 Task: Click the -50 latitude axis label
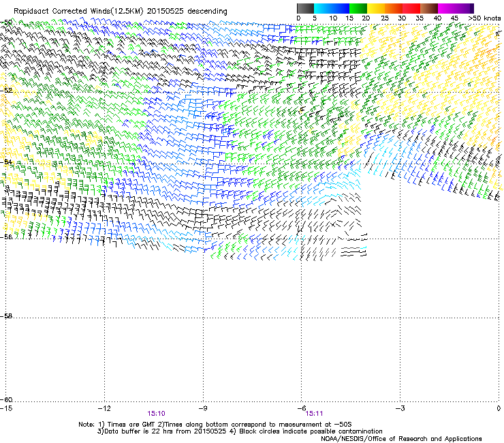point(6,22)
